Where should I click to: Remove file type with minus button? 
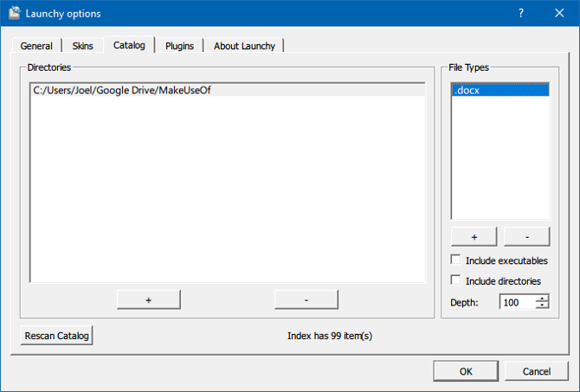tap(527, 237)
